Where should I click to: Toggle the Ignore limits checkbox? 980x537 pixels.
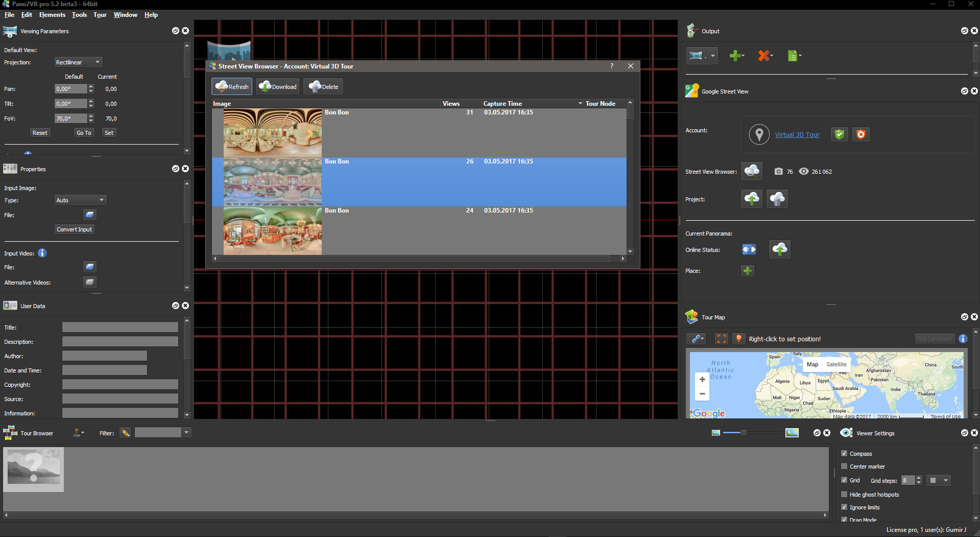pyautogui.click(x=844, y=507)
